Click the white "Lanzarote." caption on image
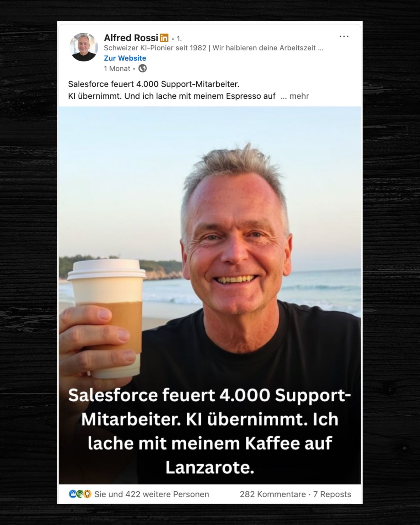 pyautogui.click(x=210, y=467)
